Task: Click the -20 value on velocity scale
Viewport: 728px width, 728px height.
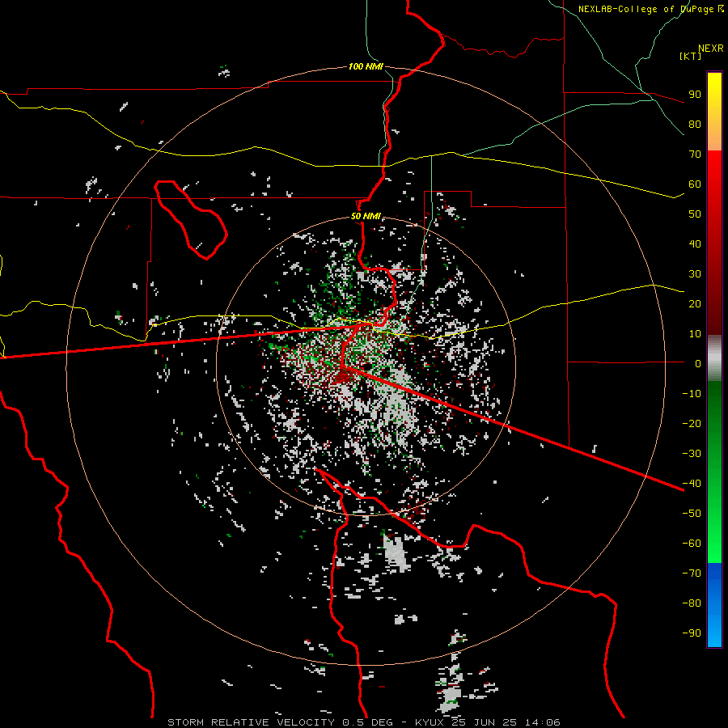Action: pyautogui.click(x=692, y=424)
